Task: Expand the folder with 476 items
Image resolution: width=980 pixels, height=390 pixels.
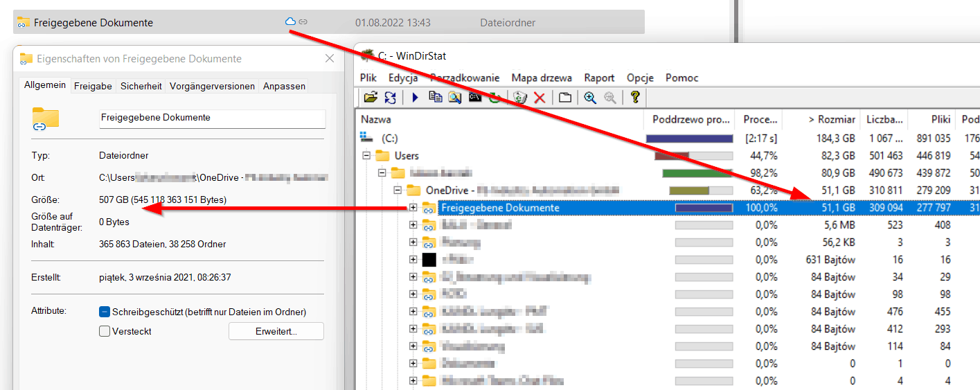Action: 413,311
